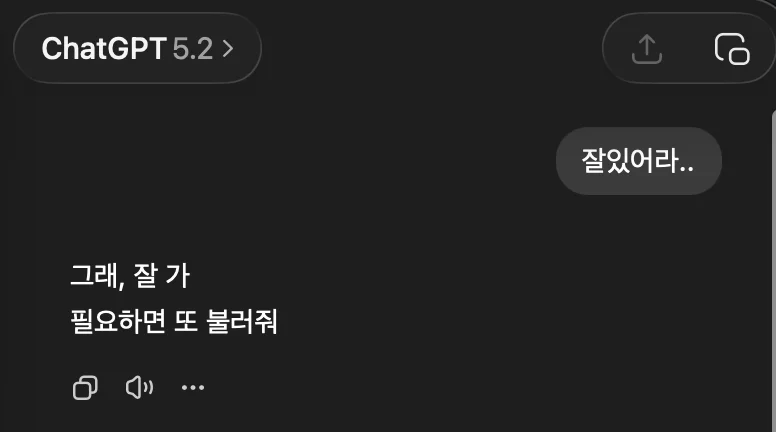Read the response aloud with speaker icon

tap(139, 387)
